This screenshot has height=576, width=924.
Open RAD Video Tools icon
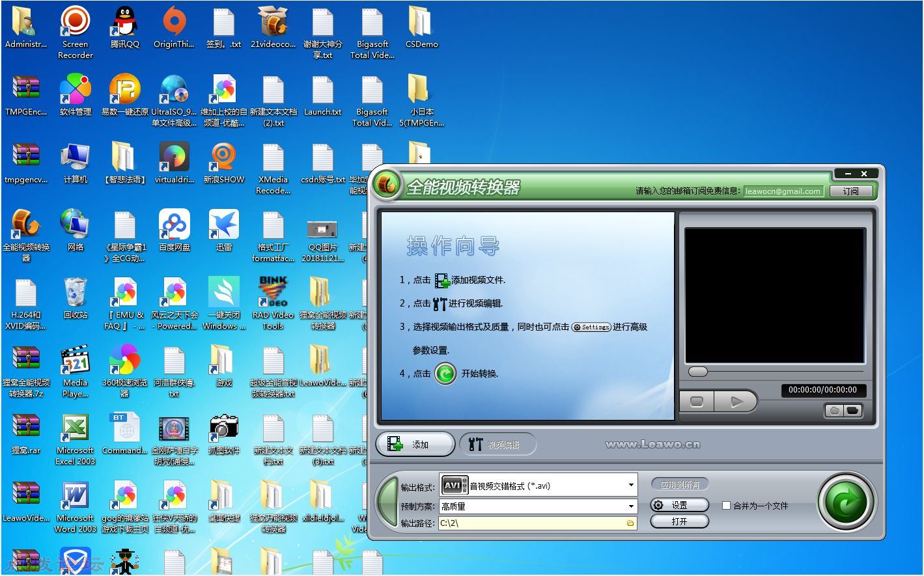[x=273, y=303]
